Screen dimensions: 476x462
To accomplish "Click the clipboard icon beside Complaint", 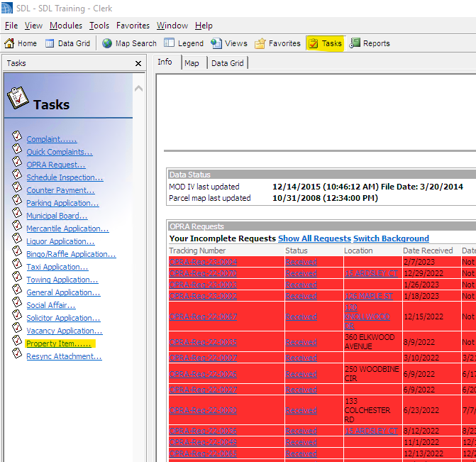I will [17, 136].
